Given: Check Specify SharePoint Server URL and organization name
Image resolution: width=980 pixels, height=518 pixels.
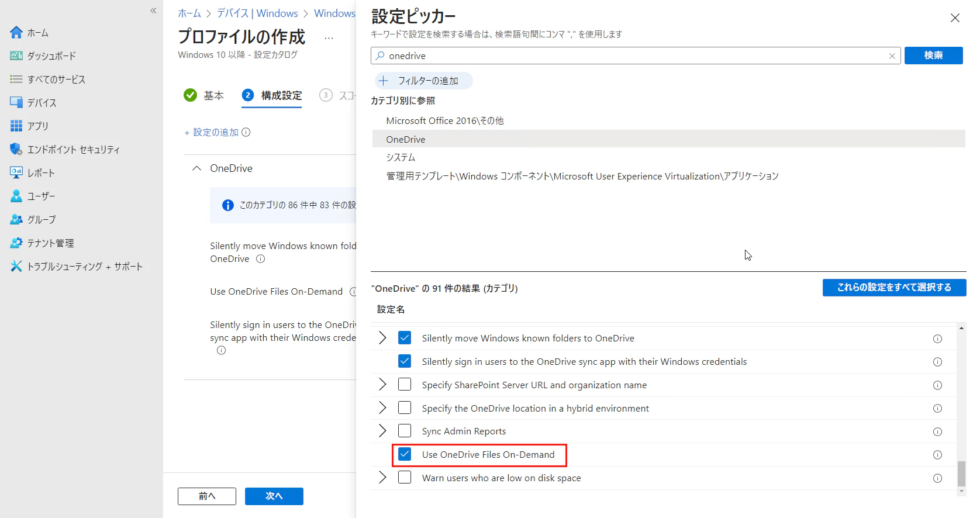Looking at the screenshot, I should click(x=405, y=385).
